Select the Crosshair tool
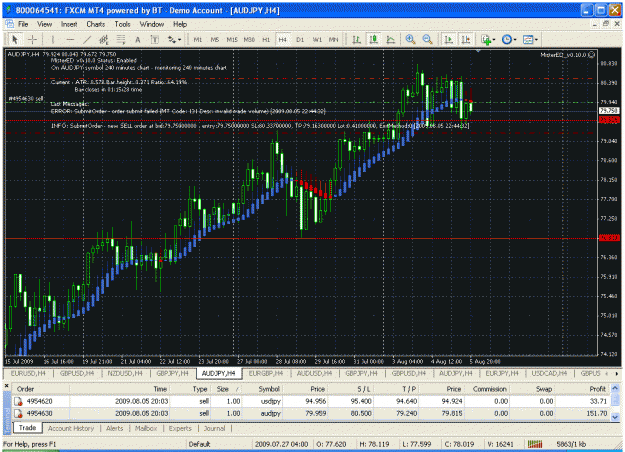The height and width of the screenshot is (452, 625). tap(32, 39)
